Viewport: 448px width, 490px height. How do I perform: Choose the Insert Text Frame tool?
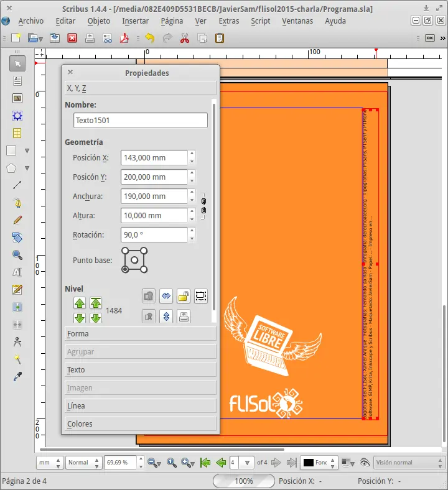[17, 81]
